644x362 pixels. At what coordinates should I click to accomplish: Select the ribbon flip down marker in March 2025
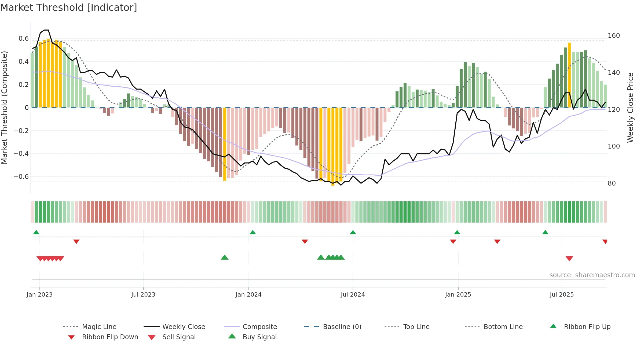pos(497,242)
